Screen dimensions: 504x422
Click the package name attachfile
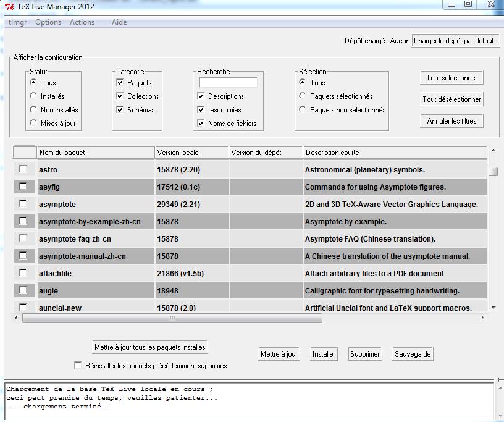coord(56,273)
